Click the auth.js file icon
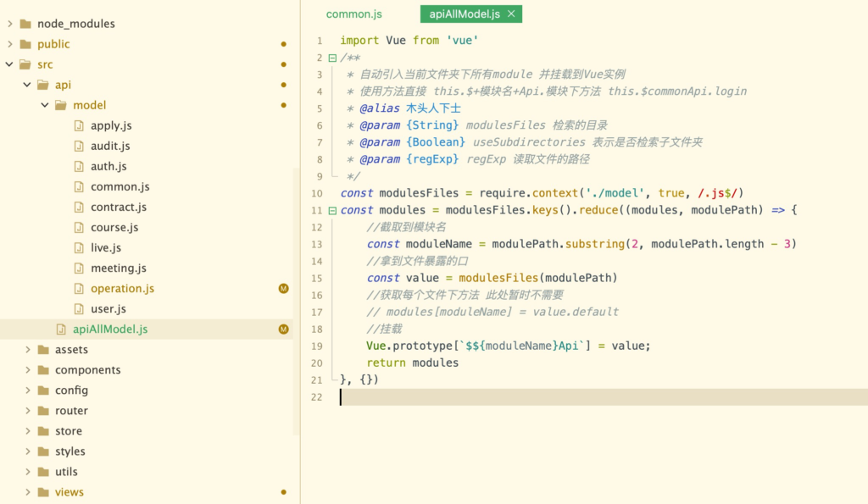Viewport: 868px width, 504px height. coord(79,166)
